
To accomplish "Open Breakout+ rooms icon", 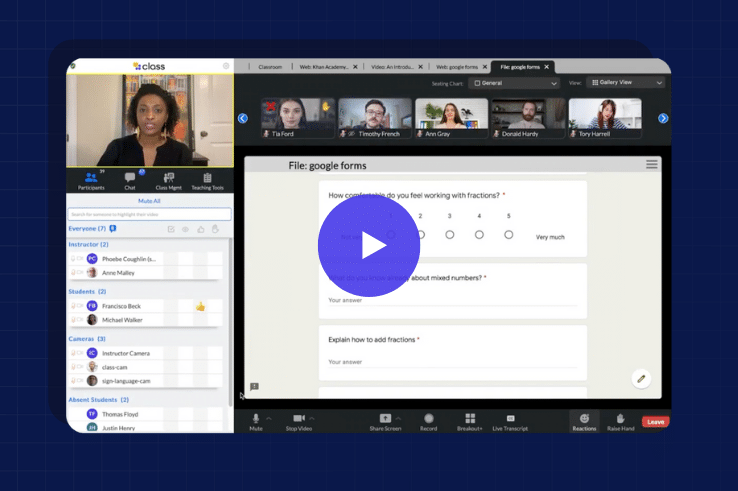I will [x=470, y=418].
